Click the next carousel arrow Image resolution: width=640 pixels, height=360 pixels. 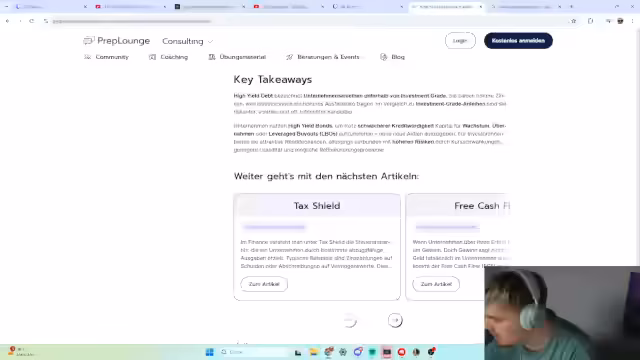pyautogui.click(x=395, y=320)
